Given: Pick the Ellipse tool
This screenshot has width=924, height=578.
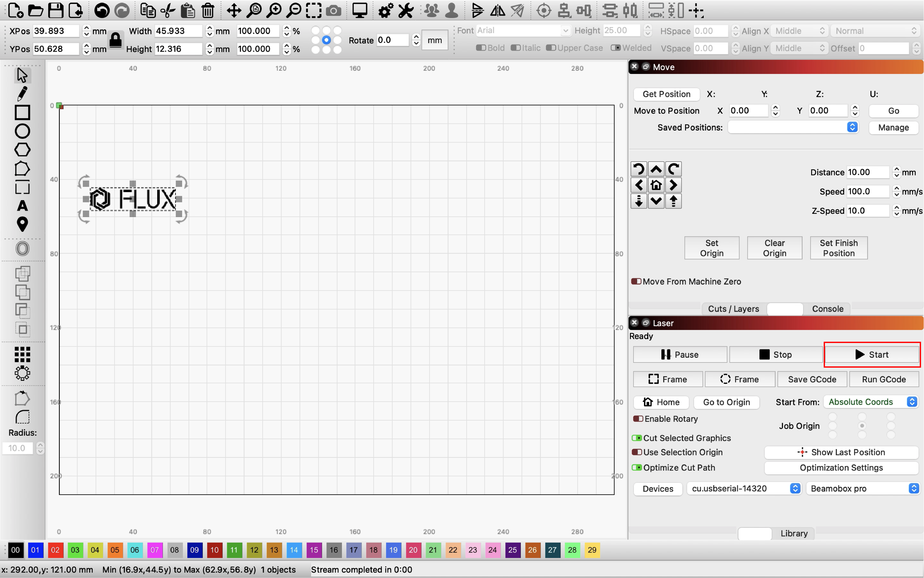Looking at the screenshot, I should (22, 131).
